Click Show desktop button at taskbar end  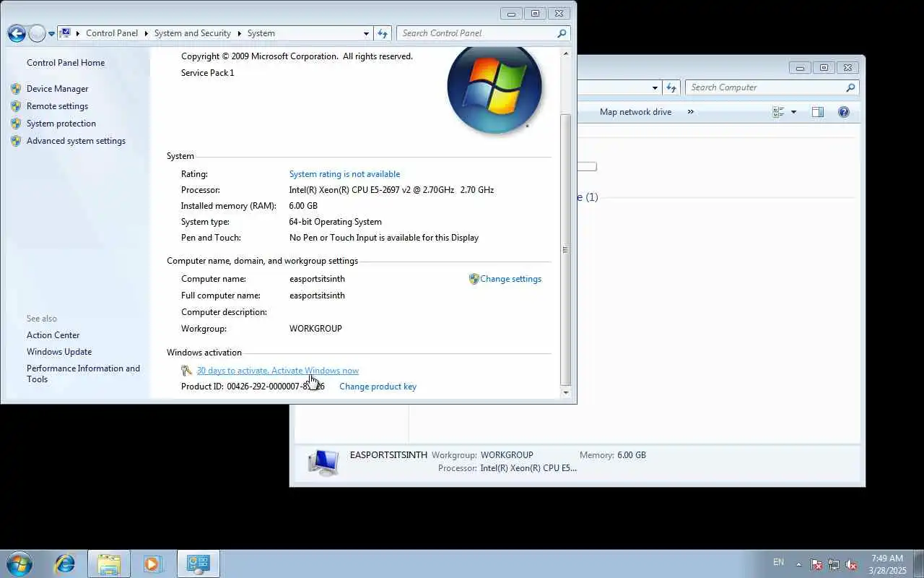click(918, 564)
